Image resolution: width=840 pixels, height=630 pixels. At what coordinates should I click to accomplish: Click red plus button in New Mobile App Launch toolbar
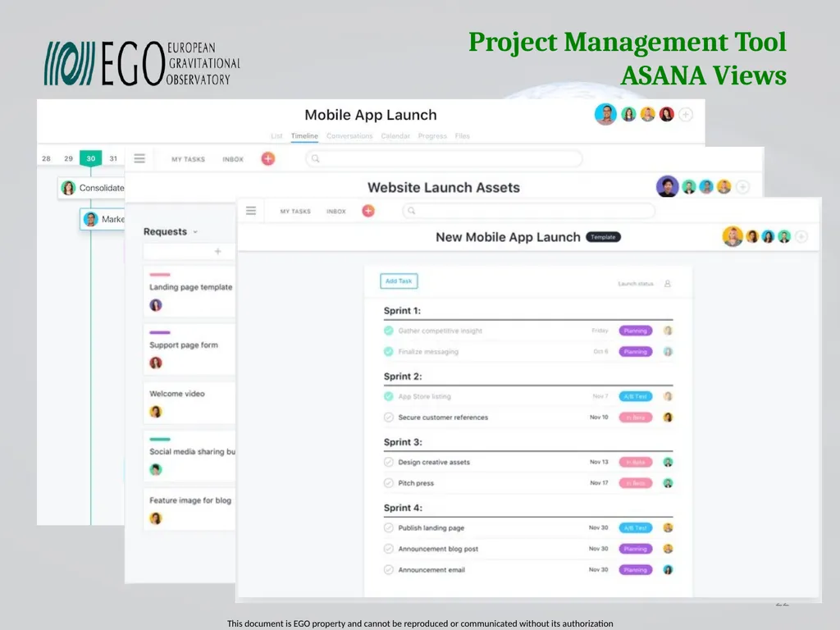368,211
